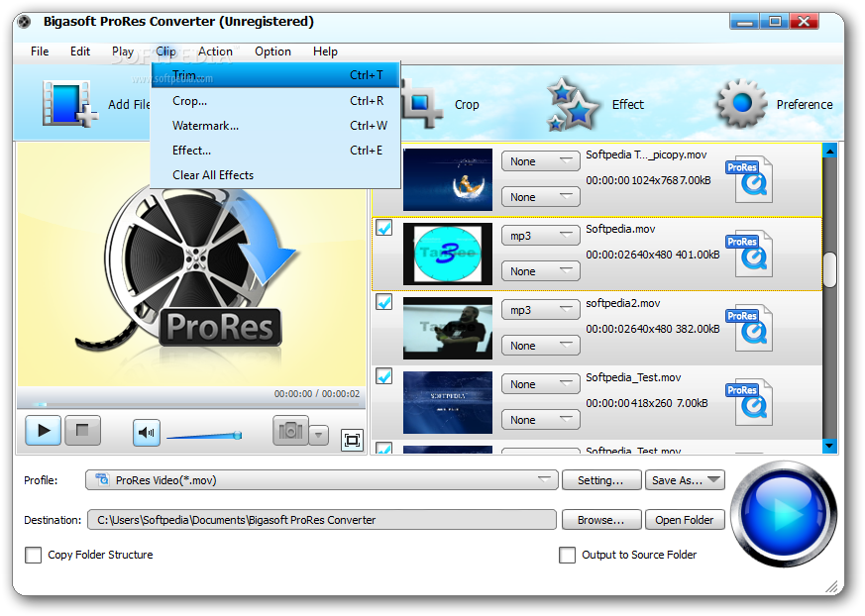865x616 pixels.
Task: Open the Effect stars icon
Action: [573, 104]
